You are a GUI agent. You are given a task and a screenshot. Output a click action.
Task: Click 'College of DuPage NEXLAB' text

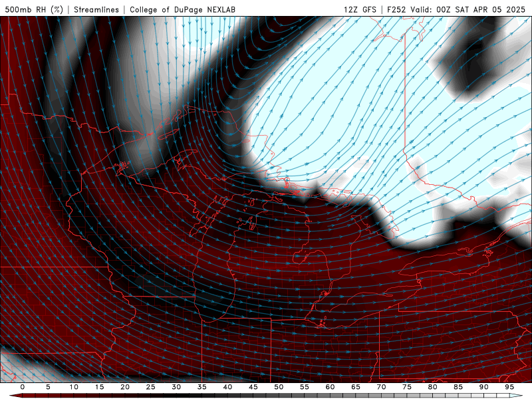click(x=182, y=9)
